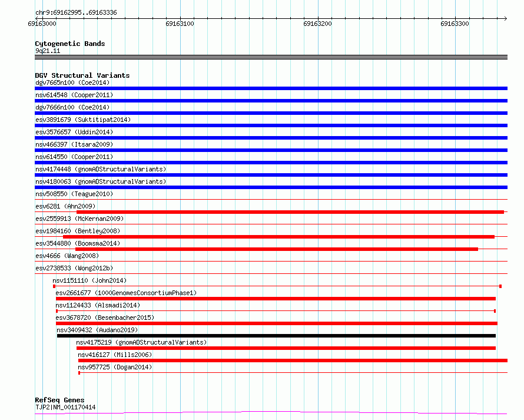
Task: Click the gray 9q21.11 cytogenetic band bar
Action: pos(271,57)
